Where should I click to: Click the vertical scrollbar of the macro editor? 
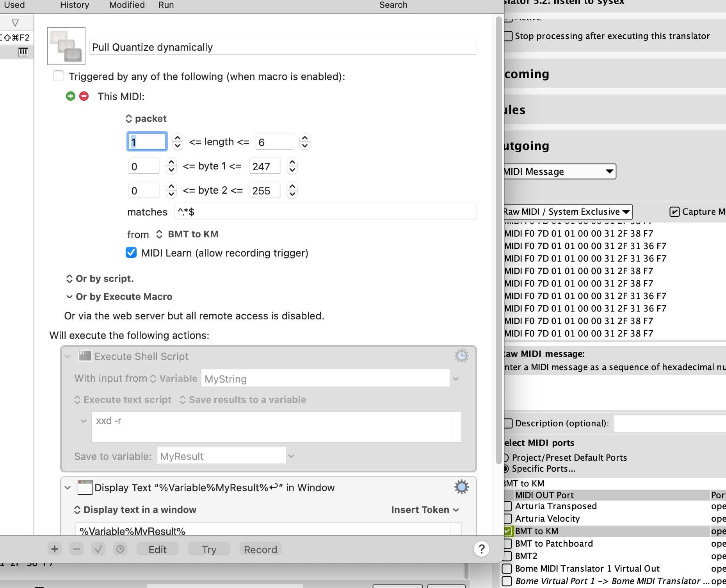(x=498, y=240)
